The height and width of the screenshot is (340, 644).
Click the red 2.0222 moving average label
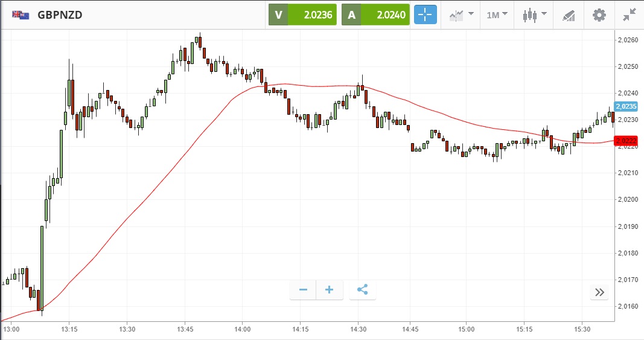[627, 141]
